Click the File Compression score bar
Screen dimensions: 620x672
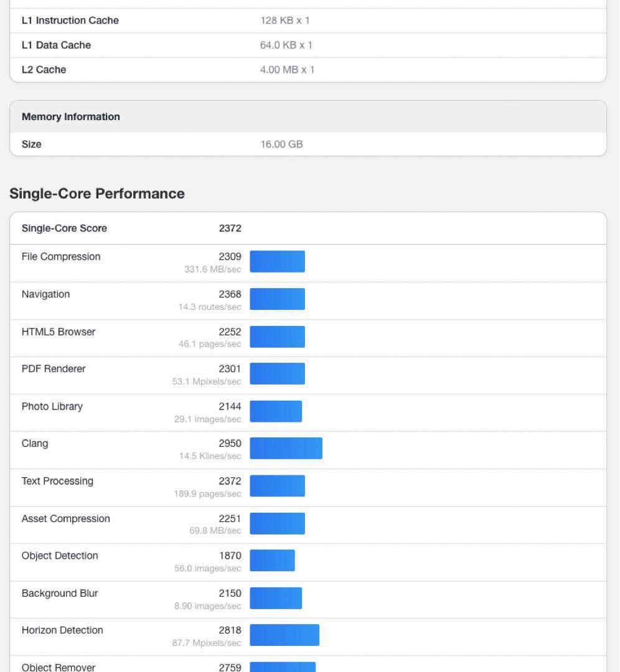coord(277,261)
